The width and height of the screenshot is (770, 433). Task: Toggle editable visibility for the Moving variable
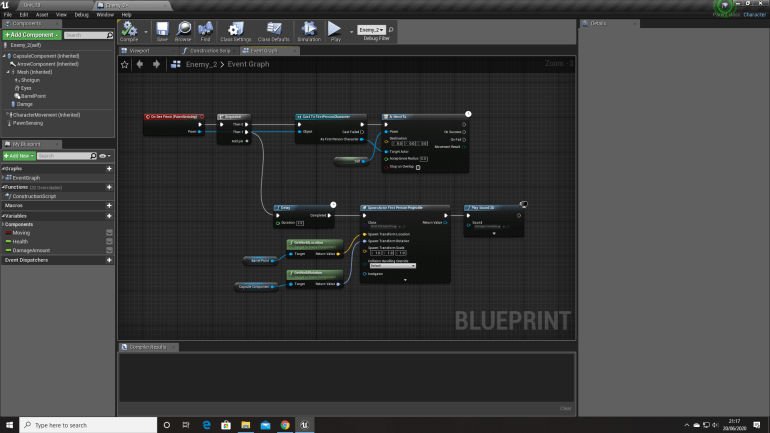pyautogui.click(x=110, y=233)
